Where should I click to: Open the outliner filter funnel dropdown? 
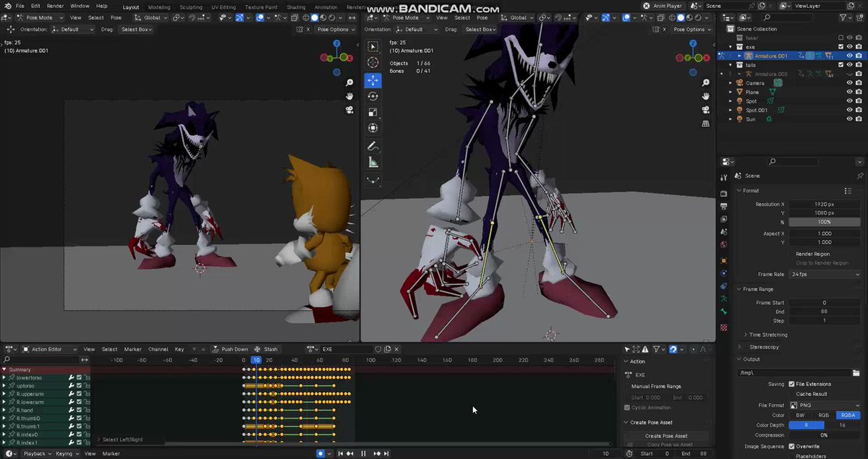pyautogui.click(x=844, y=17)
